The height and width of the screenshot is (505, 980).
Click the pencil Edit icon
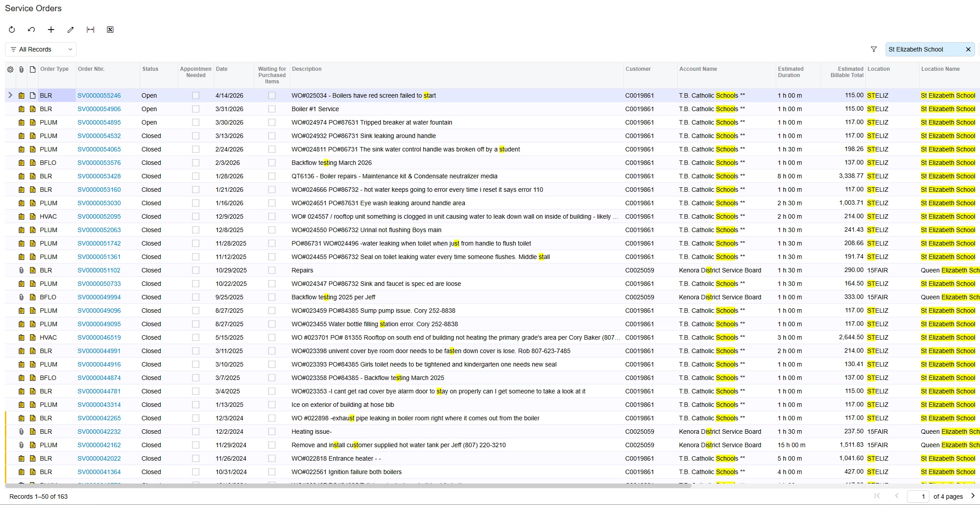pos(70,30)
